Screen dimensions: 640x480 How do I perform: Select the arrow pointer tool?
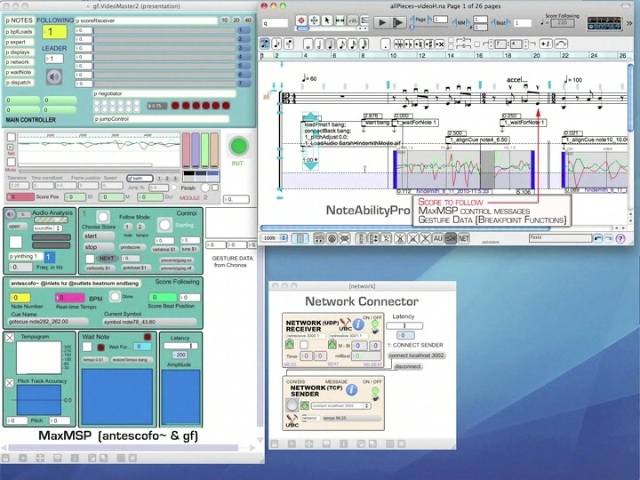pyautogui.click(x=328, y=21)
